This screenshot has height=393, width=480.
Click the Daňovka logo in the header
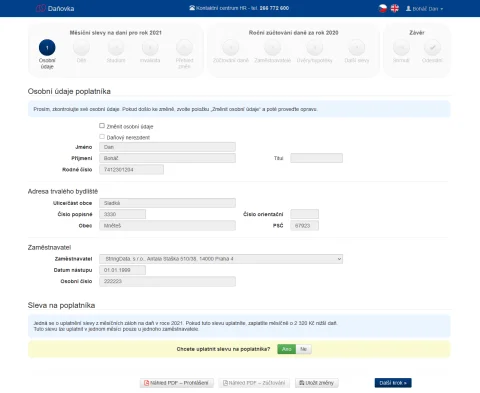55,8
